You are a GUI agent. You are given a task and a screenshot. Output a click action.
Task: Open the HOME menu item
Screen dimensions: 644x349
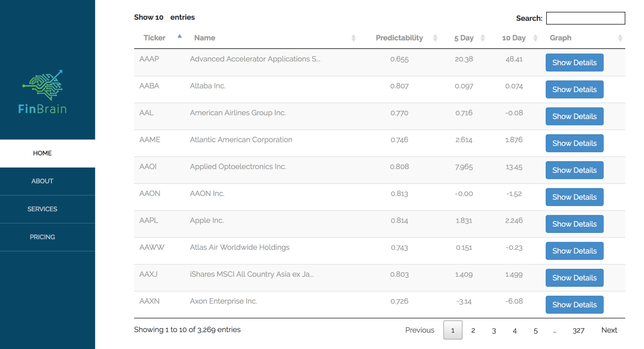coord(43,153)
